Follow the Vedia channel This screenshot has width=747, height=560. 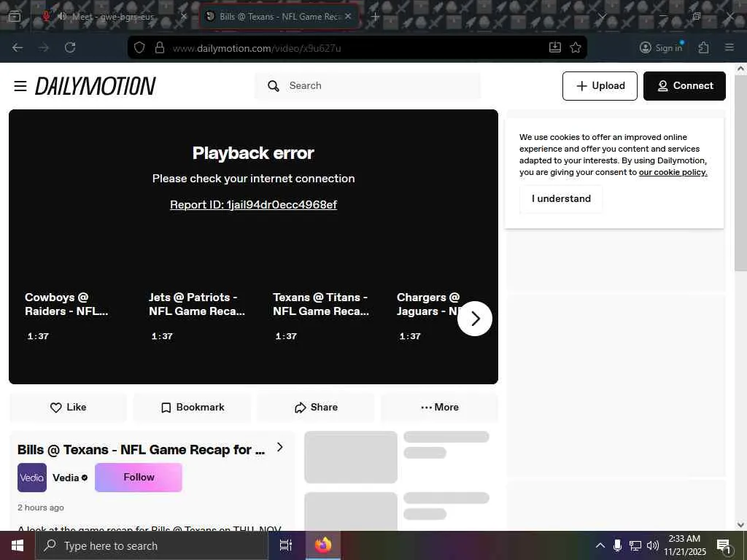click(139, 477)
